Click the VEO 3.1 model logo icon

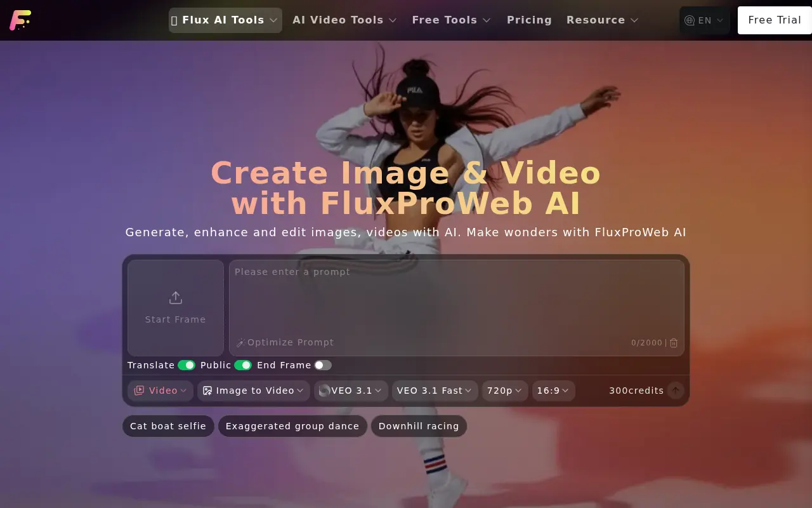pyautogui.click(x=324, y=391)
